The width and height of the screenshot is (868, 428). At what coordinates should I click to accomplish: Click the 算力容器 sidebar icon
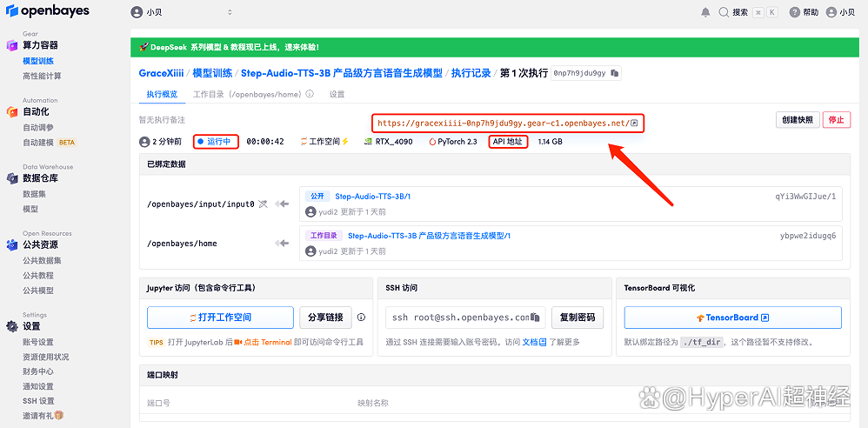click(12, 45)
